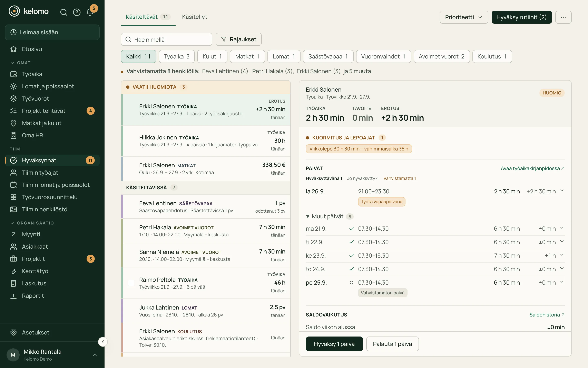Click the search magnifier icon in the sidebar header
Image resolution: width=588 pixels, height=368 pixels.
pos(63,12)
